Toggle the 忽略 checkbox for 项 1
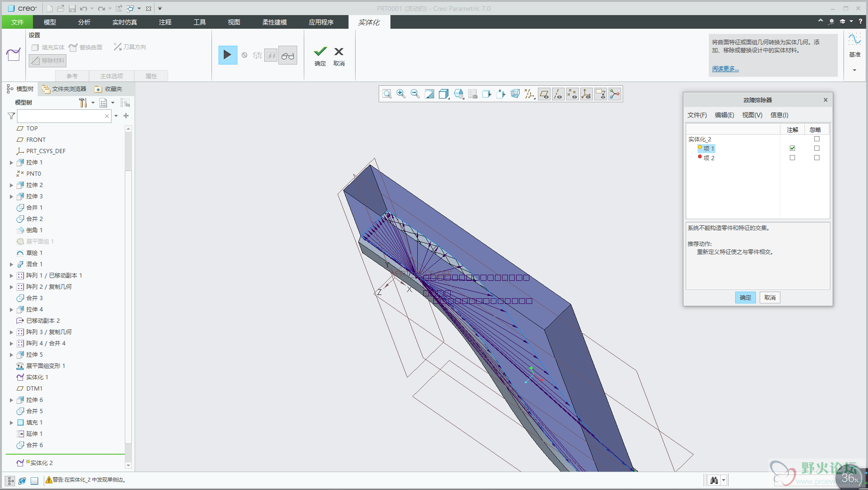Screen dimensions: 868x490 (817, 148)
